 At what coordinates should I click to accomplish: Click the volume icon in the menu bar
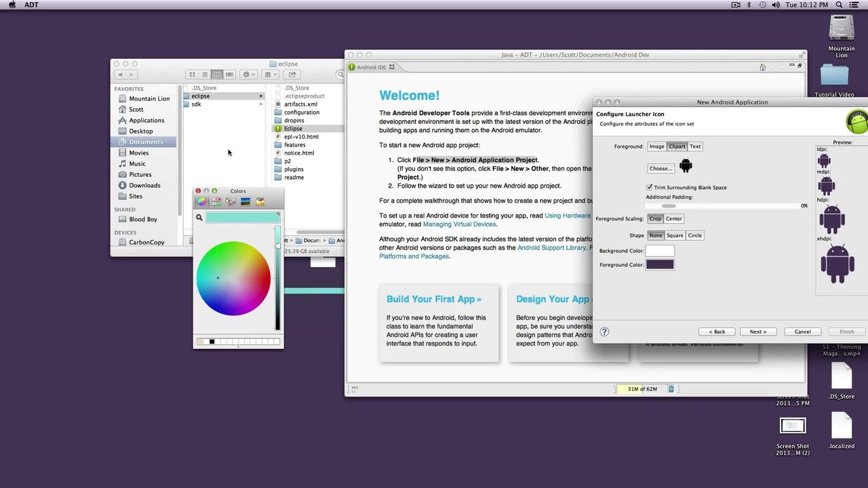(x=776, y=5)
